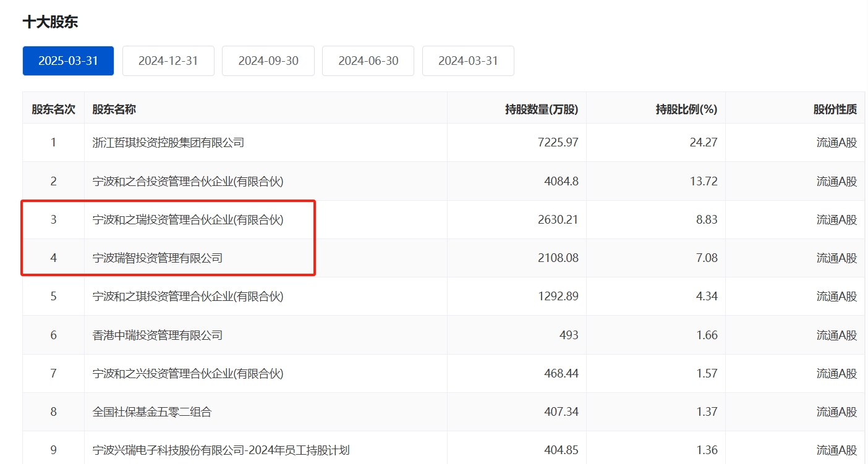Click the share count 2630.21

click(x=558, y=219)
